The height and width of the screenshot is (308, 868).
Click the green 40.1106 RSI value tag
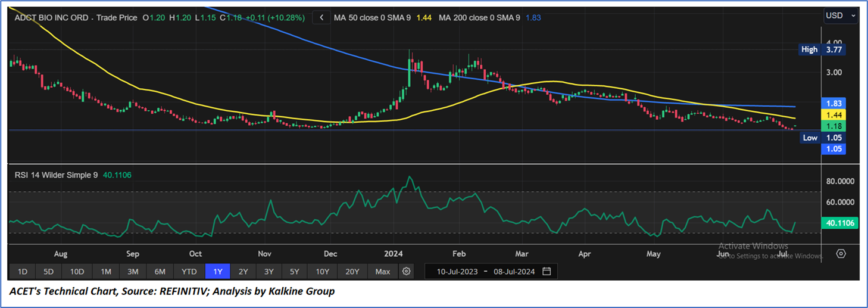click(841, 223)
